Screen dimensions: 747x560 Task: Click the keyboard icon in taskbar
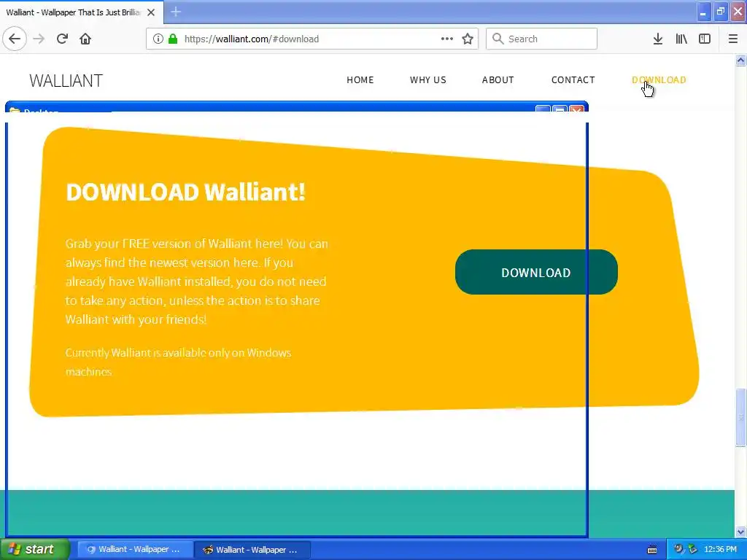click(x=652, y=550)
